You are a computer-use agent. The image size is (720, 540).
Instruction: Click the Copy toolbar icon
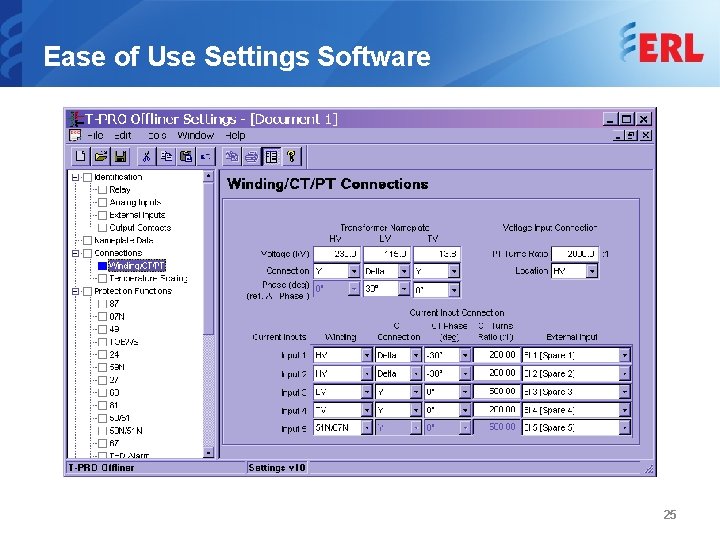[x=166, y=157]
